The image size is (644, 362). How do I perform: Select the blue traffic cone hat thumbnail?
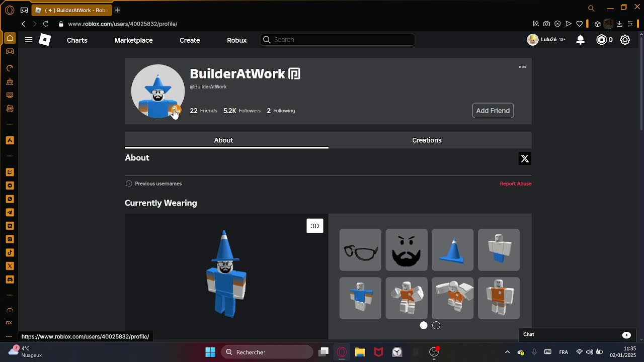(x=453, y=250)
